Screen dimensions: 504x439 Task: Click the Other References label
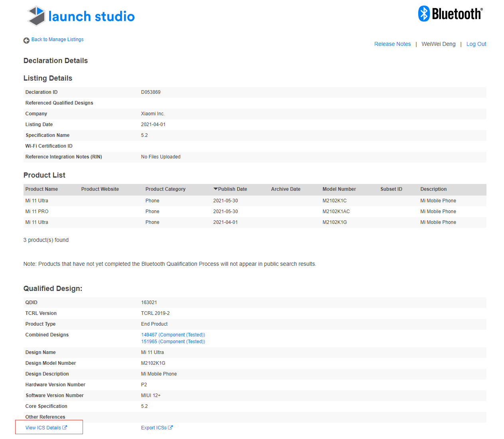[x=45, y=417]
